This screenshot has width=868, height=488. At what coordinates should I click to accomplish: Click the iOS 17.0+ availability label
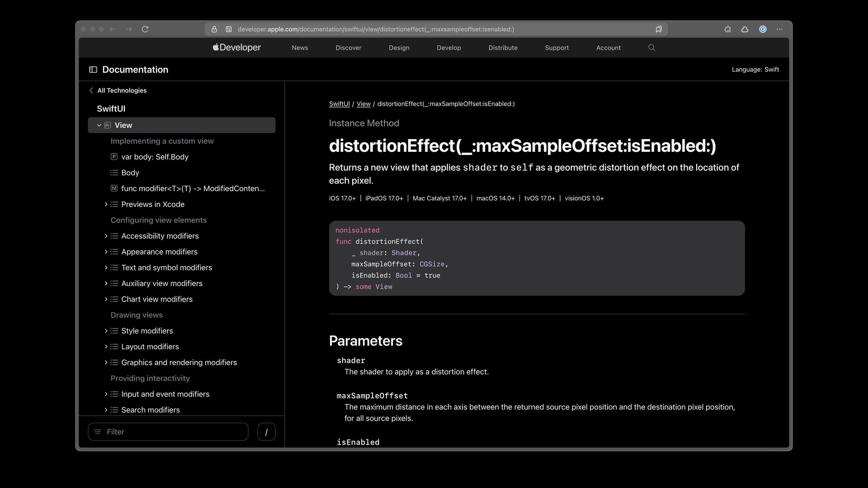coord(342,198)
